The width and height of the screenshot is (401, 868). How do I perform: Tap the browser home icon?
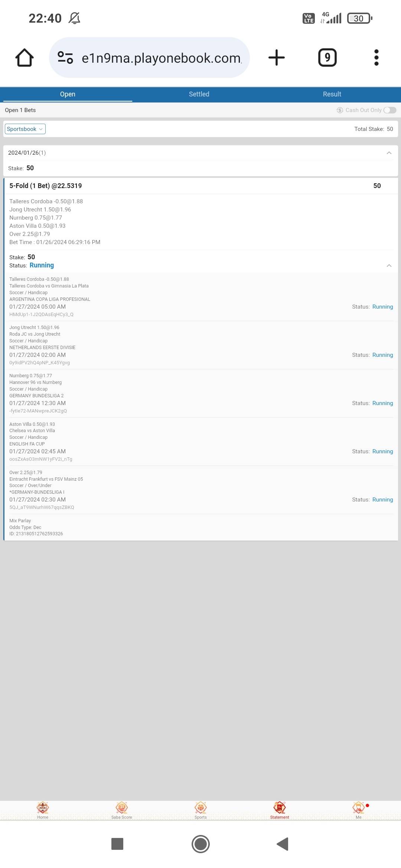point(25,57)
